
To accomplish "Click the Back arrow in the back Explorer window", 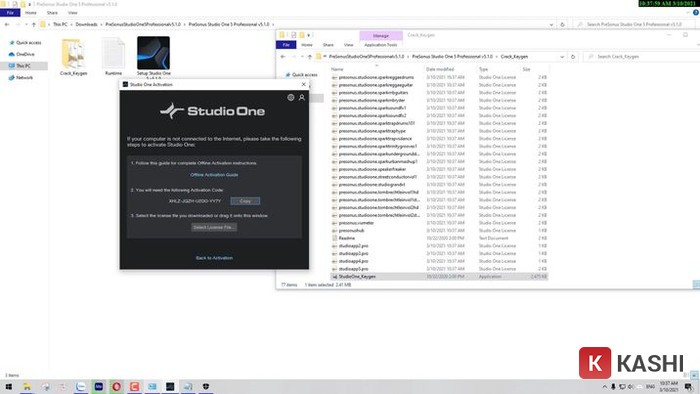I will coord(7,25).
